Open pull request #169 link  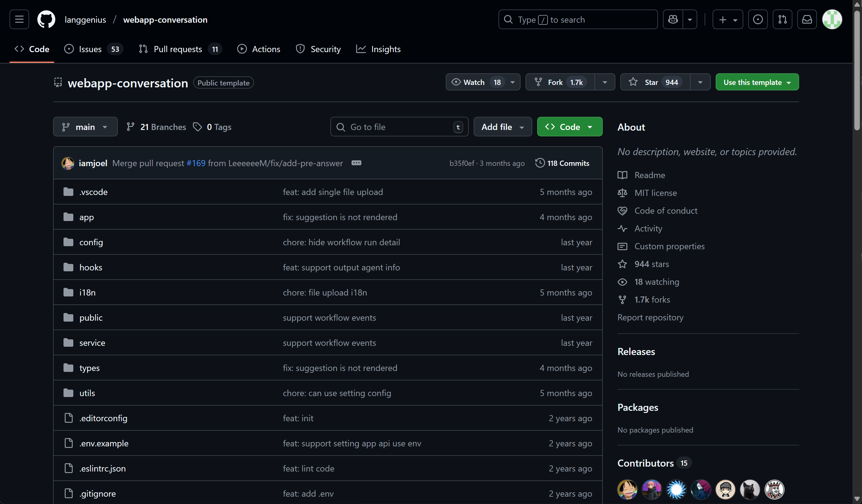click(196, 163)
